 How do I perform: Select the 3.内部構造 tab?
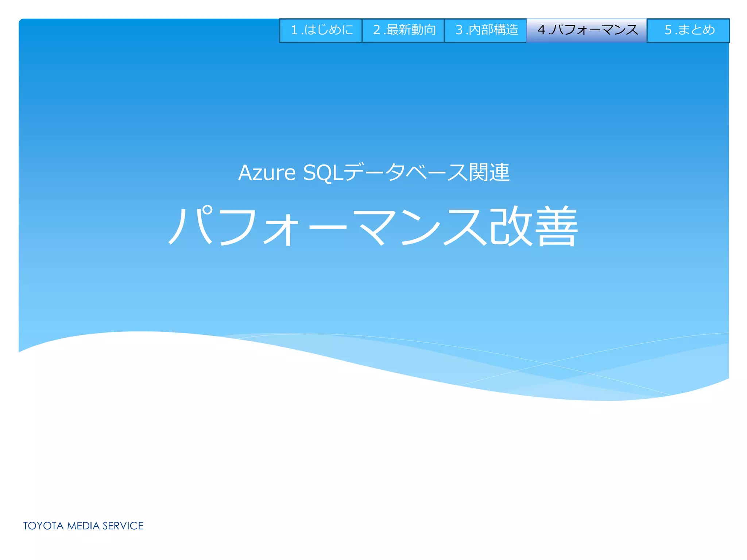(485, 31)
